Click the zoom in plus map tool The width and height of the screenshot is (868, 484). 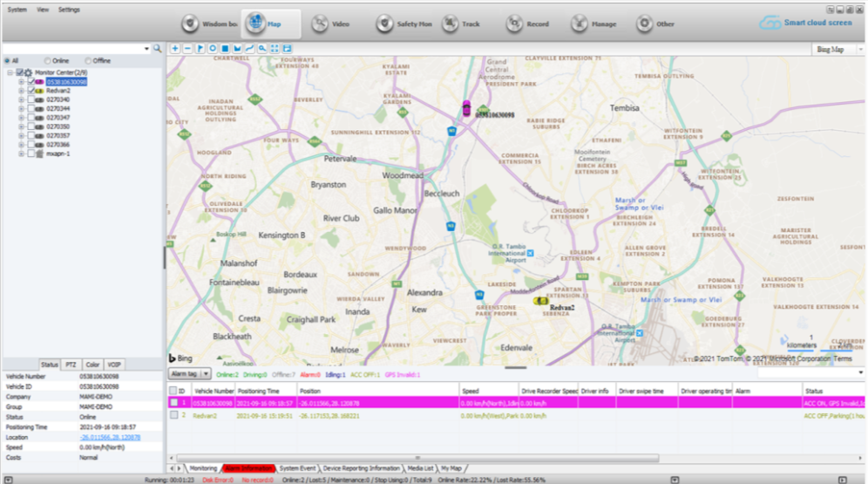pyautogui.click(x=175, y=48)
